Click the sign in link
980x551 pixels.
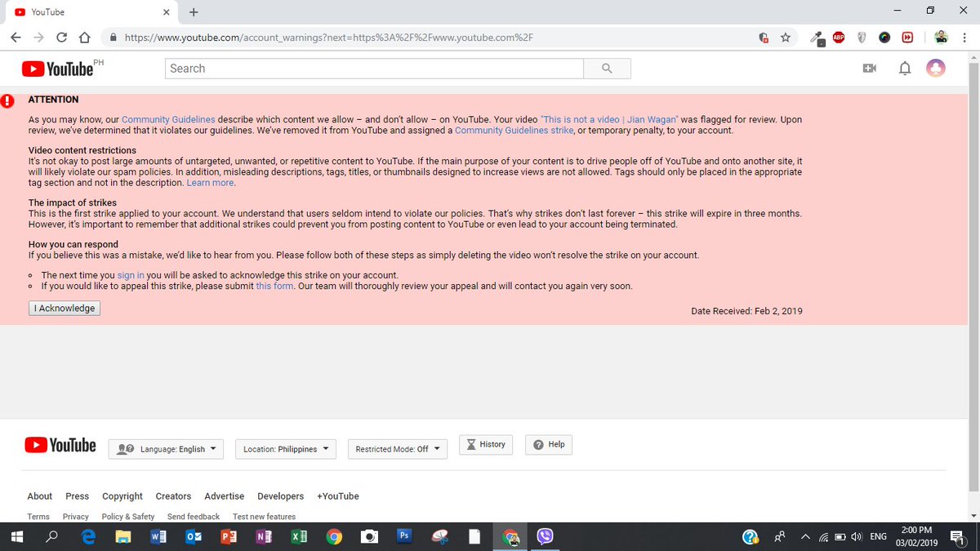[131, 276]
